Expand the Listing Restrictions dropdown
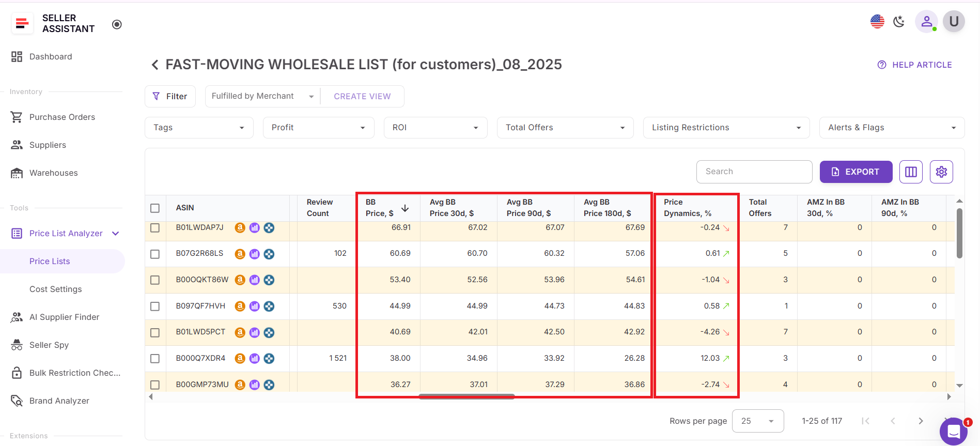This screenshot has height=446, width=980. pos(726,128)
